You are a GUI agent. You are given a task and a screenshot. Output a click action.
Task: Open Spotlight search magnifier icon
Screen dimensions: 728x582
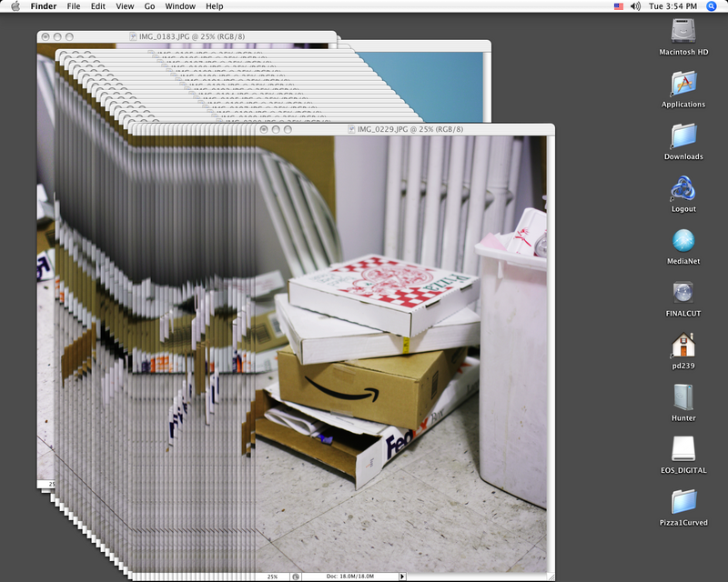(712, 6)
